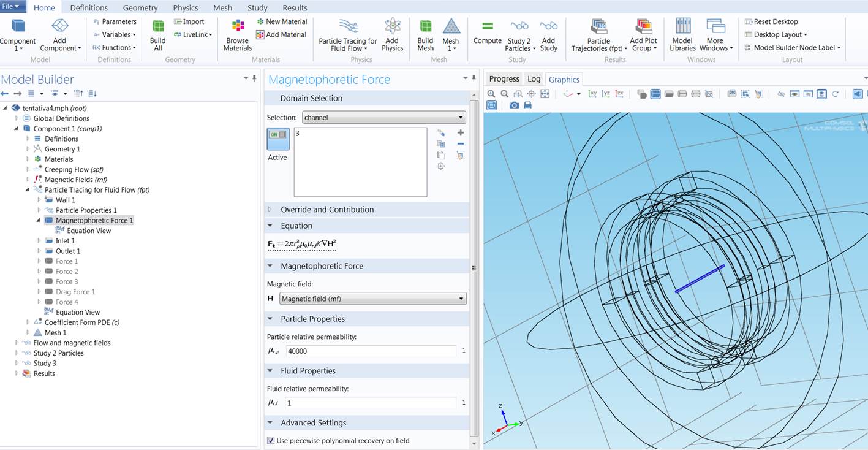Click the Import geometry button
Image resolution: width=868 pixels, height=450 pixels.
(189, 21)
